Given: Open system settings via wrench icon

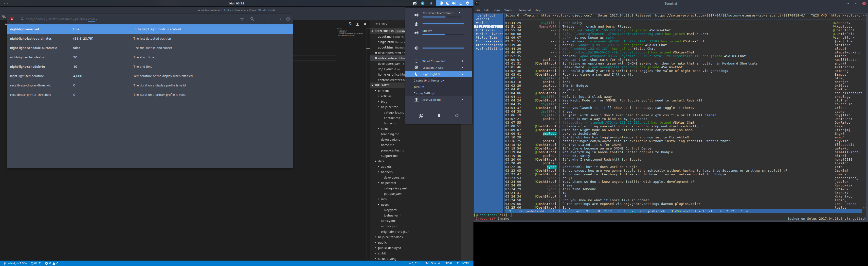Looking at the screenshot, I should [420, 116].
